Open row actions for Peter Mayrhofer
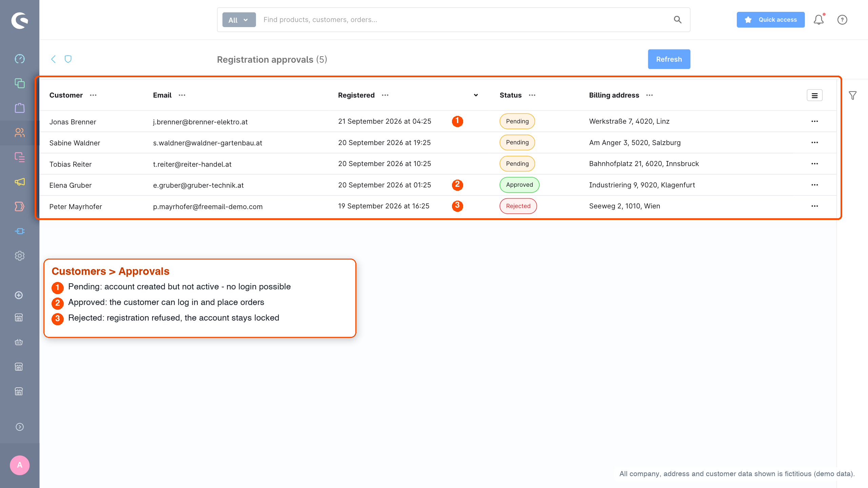This screenshot has height=488, width=868. click(x=815, y=206)
